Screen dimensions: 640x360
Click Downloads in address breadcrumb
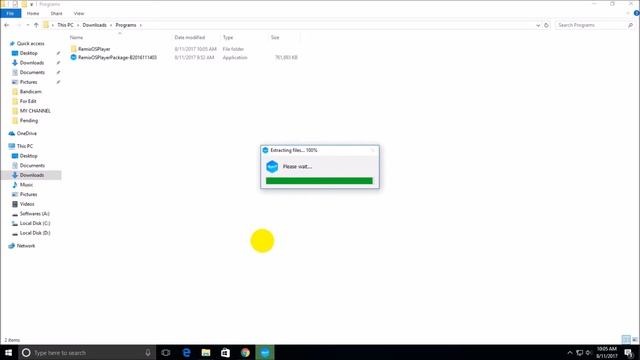click(94, 25)
